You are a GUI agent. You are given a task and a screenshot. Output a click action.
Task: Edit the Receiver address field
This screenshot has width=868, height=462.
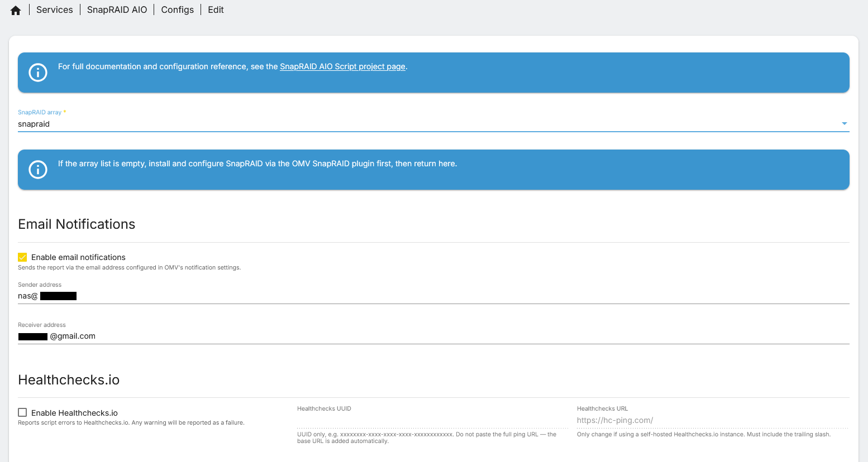433,336
